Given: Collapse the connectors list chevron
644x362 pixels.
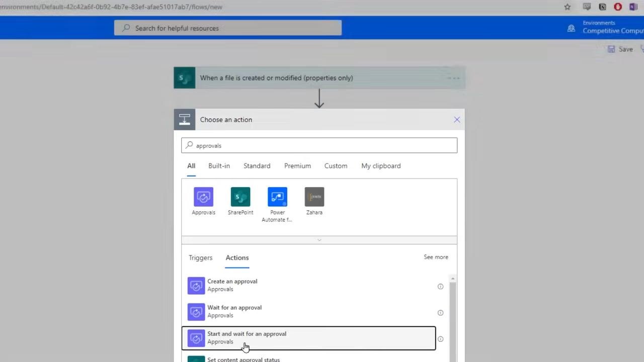Looking at the screenshot, I should pos(319,240).
